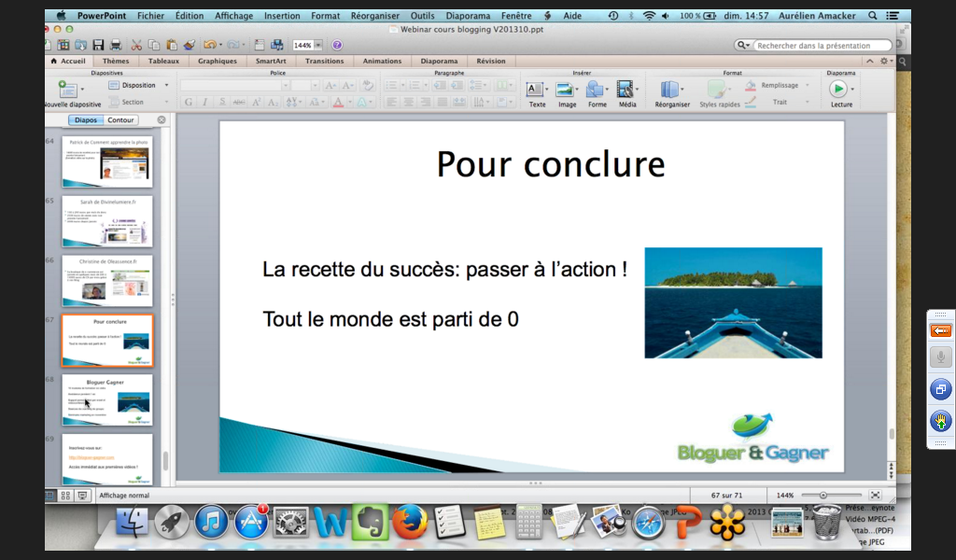Click the Save floppy disk icon
This screenshot has width=956, height=560.
tap(98, 45)
